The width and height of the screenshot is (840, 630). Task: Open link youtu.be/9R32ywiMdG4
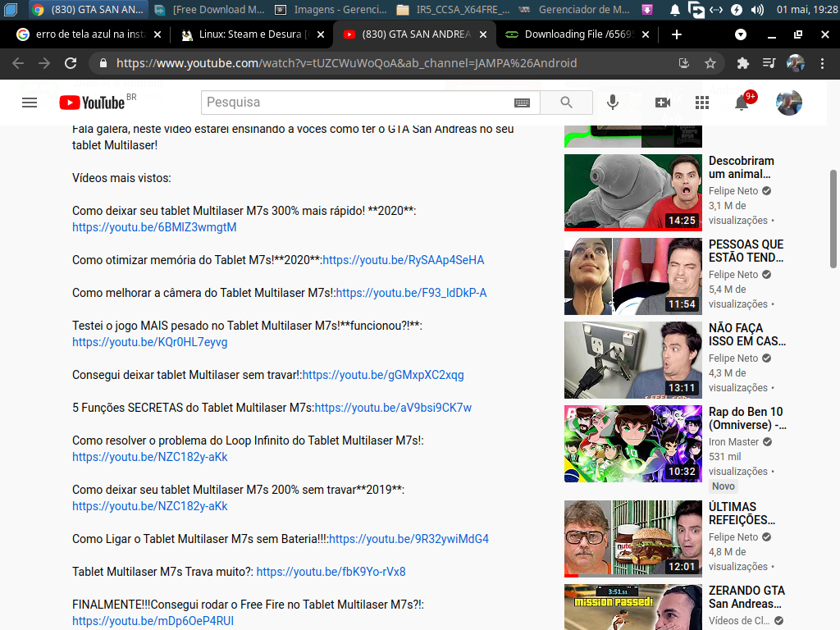[409, 539]
